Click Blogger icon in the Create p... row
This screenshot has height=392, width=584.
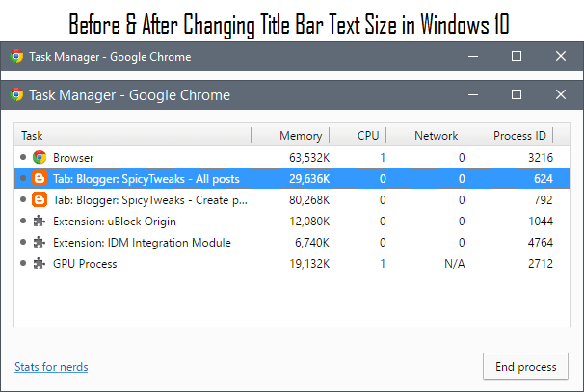tap(40, 200)
